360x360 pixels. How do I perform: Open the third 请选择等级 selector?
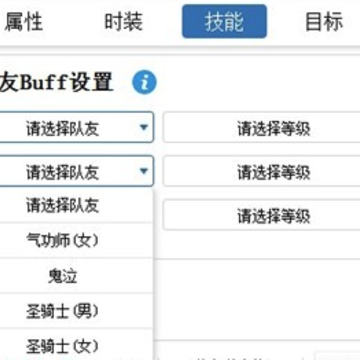coord(262,215)
